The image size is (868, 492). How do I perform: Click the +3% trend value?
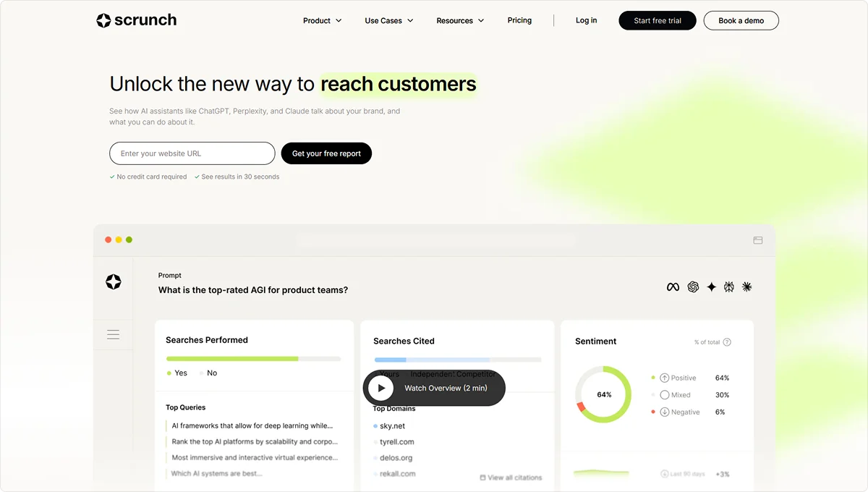[723, 475]
